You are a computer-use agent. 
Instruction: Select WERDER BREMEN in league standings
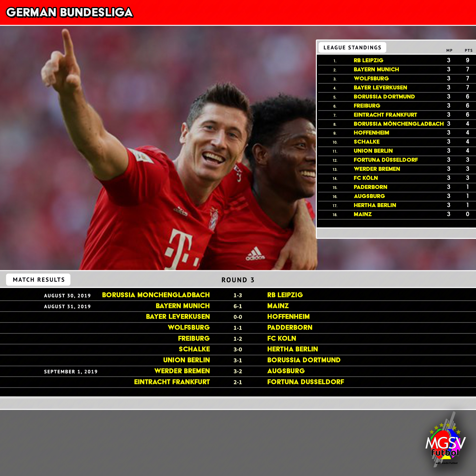[x=377, y=169]
